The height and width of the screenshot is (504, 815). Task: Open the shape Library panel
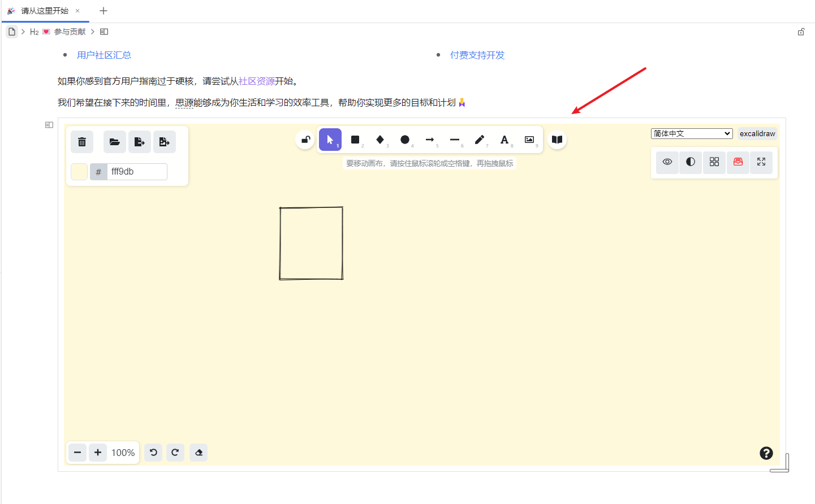click(557, 140)
